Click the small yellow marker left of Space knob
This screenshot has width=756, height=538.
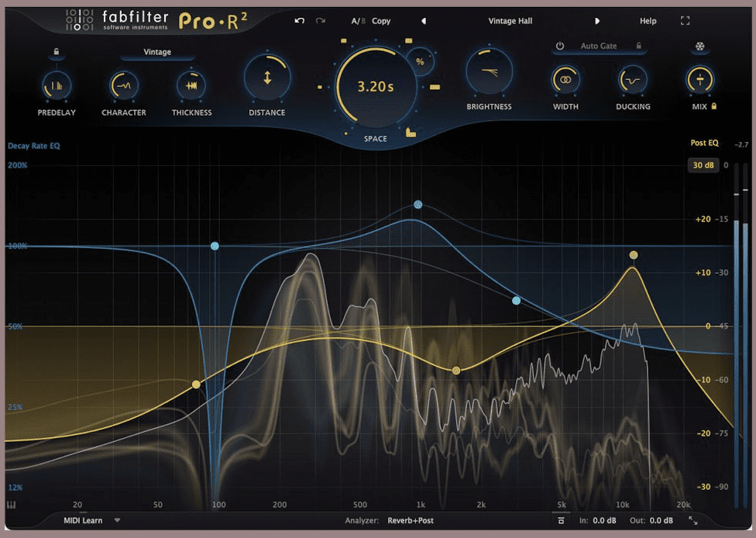click(x=320, y=88)
